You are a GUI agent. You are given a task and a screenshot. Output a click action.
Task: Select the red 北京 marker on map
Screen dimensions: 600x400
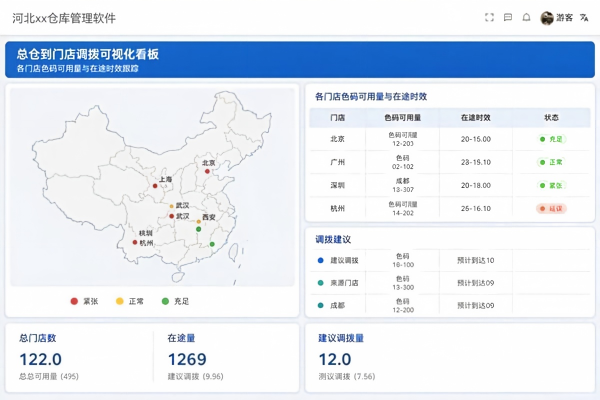(x=207, y=171)
